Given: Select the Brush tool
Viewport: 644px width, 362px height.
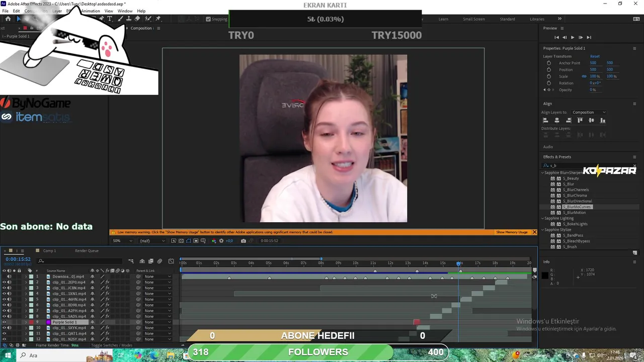Looking at the screenshot, I should pos(121,19).
